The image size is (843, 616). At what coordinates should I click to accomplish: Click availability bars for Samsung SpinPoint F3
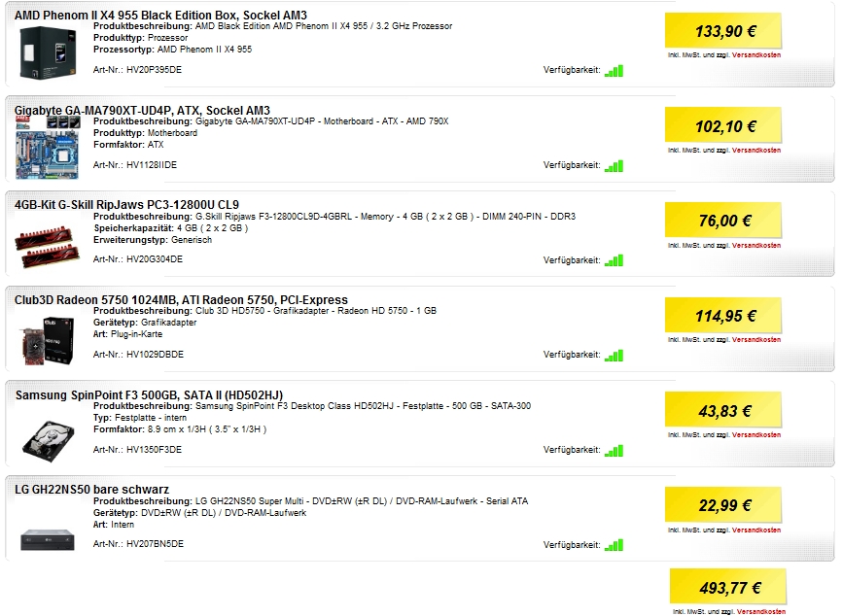point(614,451)
